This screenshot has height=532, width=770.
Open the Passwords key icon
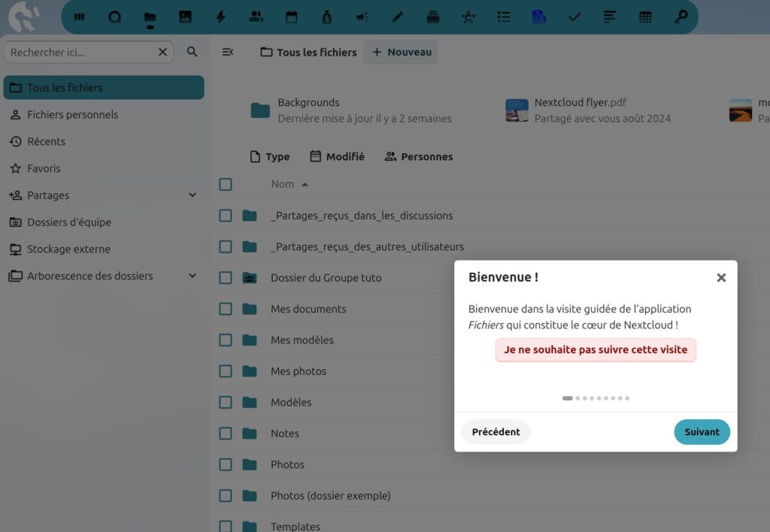[x=681, y=17]
